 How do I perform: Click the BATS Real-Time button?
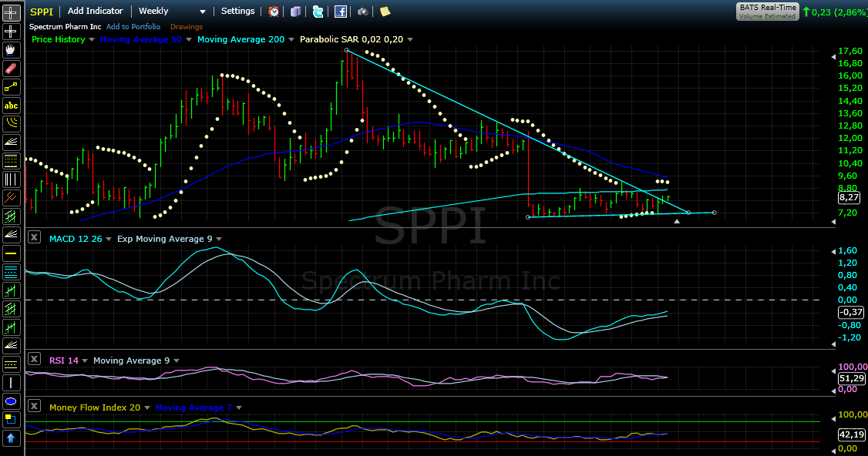click(x=768, y=12)
